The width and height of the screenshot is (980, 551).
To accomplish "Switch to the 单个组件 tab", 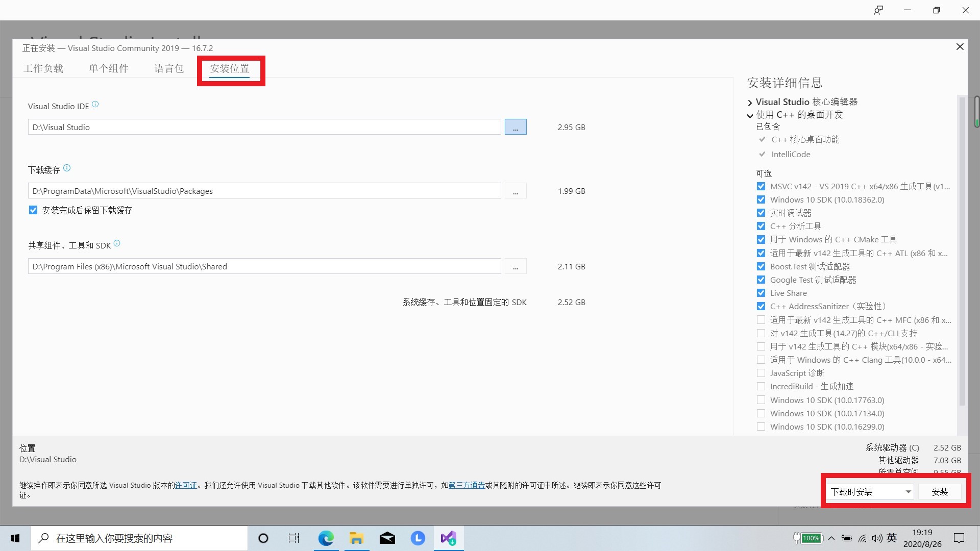I will 108,68.
